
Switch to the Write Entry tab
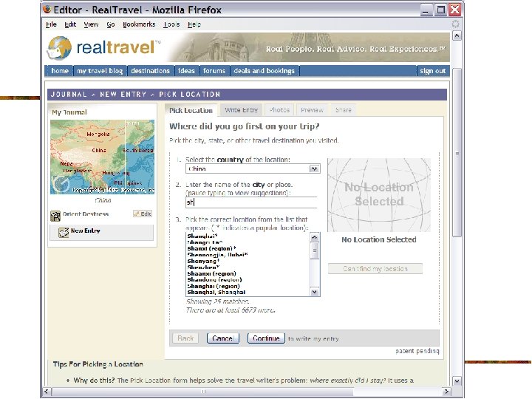pos(241,110)
